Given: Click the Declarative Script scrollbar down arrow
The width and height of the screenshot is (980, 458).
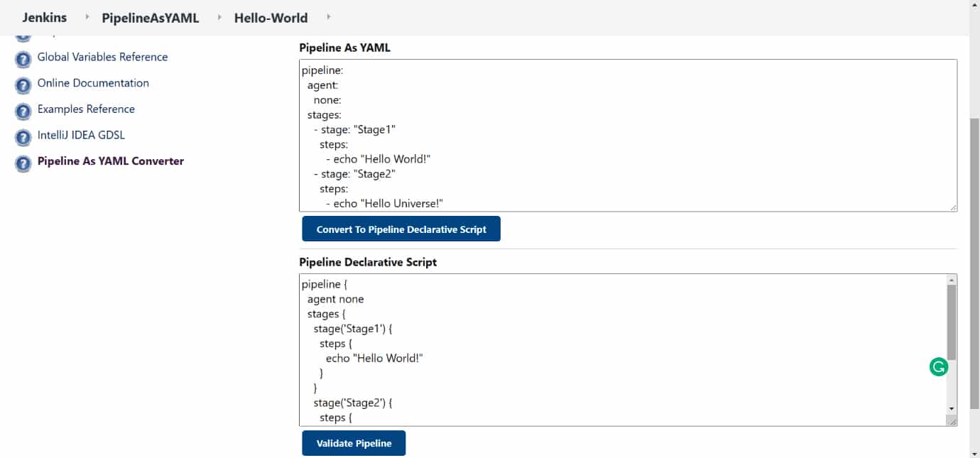Looking at the screenshot, I should [x=952, y=409].
